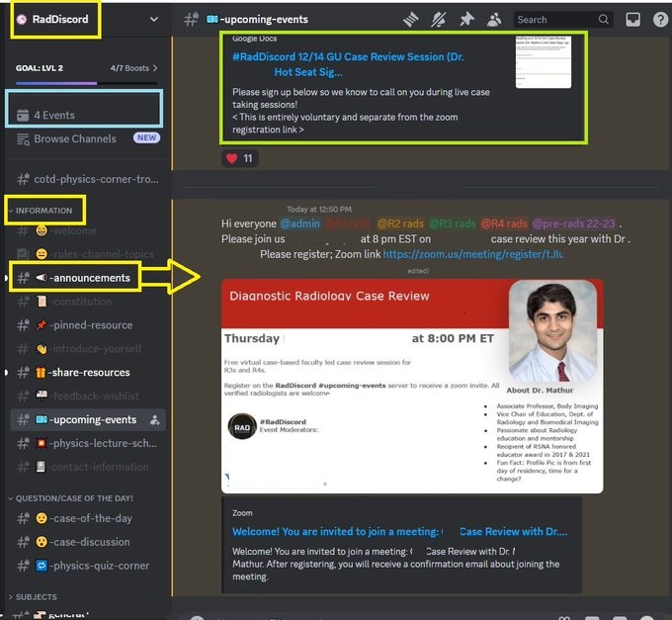
Task: Open the share-resources channel
Action: [x=88, y=372]
